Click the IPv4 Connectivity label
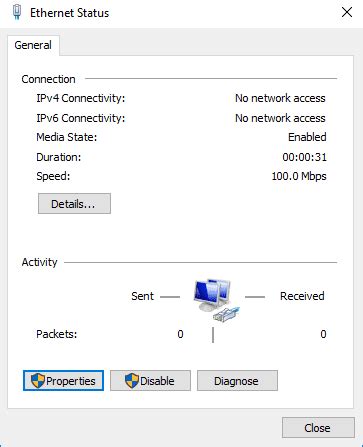Screen dimensions: 363x447 pyautogui.click(x=81, y=98)
